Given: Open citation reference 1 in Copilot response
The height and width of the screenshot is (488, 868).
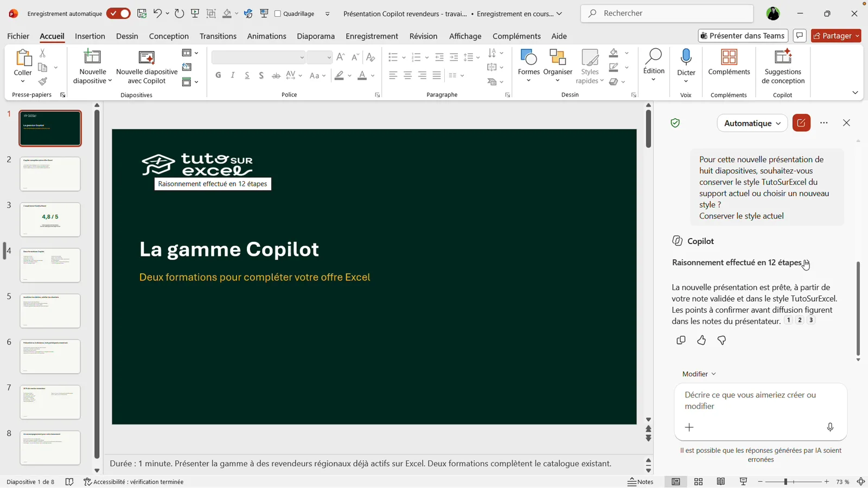Looking at the screenshot, I should coord(789,320).
